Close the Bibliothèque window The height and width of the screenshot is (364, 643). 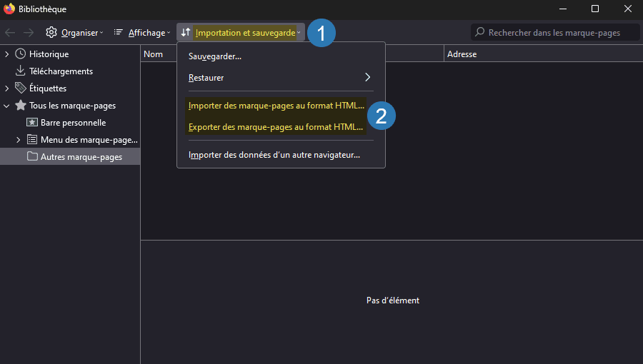pyautogui.click(x=628, y=9)
